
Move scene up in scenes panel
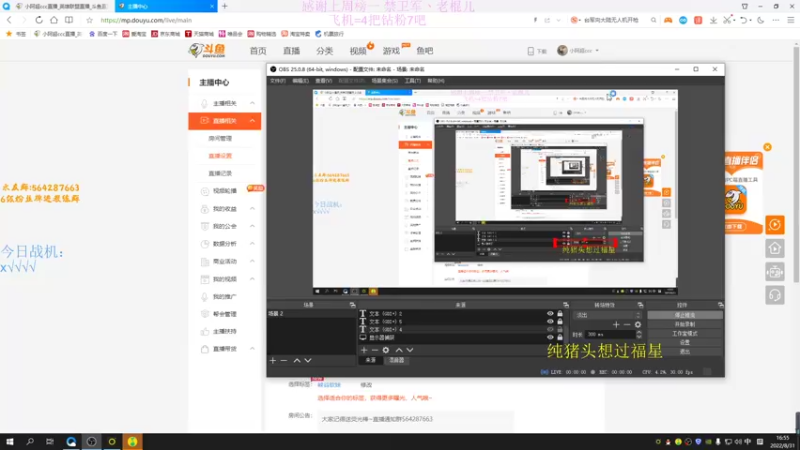297,361
